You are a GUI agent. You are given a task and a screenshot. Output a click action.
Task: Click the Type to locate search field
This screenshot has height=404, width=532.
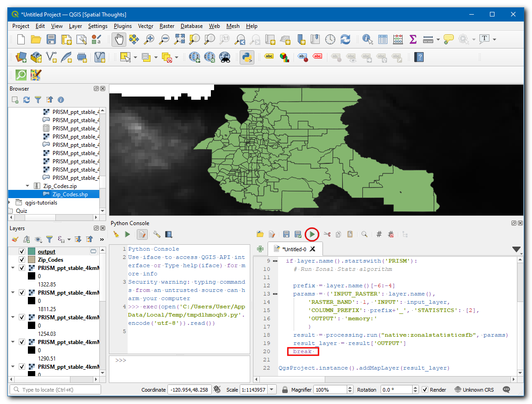click(x=55, y=390)
